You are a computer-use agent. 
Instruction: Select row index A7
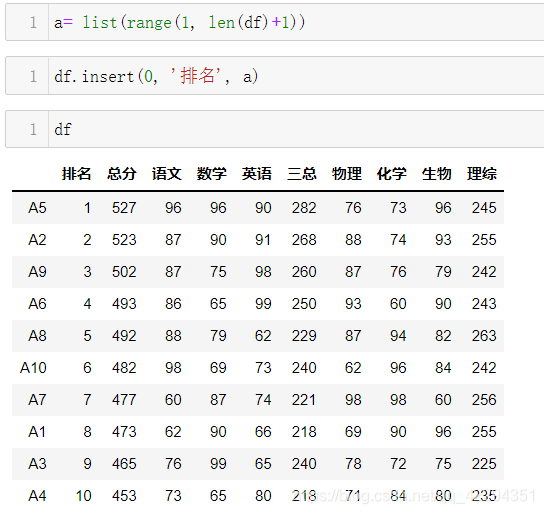[x=37, y=400]
